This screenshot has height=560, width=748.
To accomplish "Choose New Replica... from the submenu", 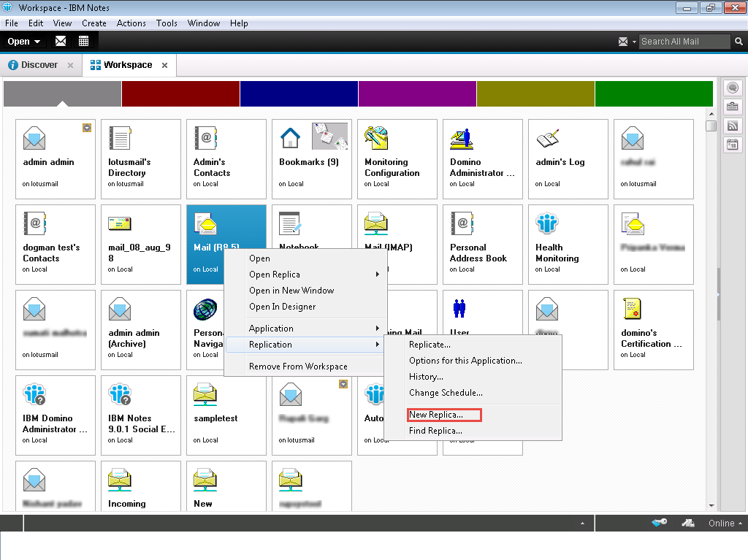I will click(x=436, y=415).
